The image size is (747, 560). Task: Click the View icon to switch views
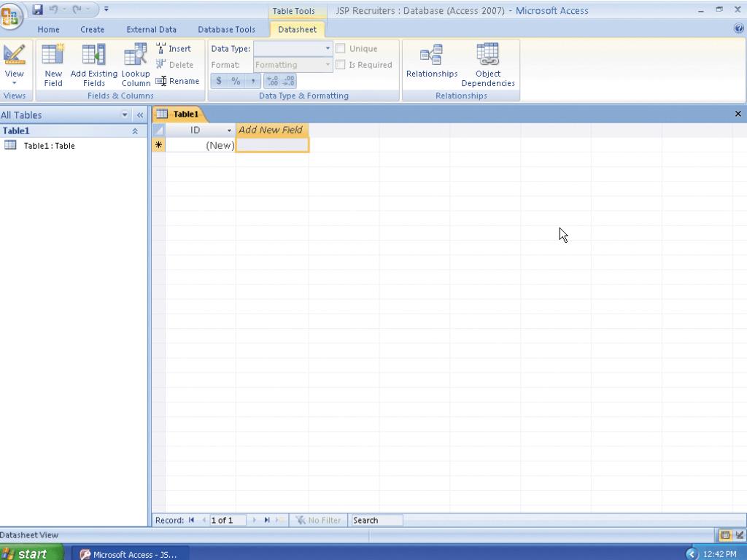[15, 54]
